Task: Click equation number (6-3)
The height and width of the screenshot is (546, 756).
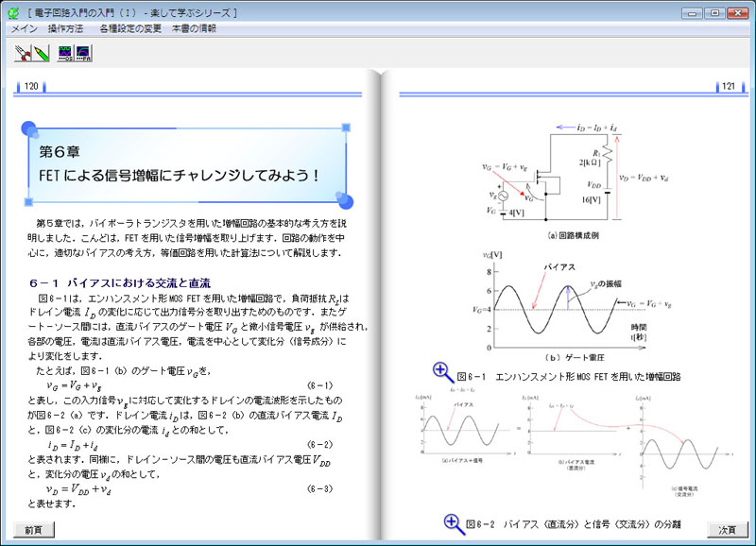Action: point(319,488)
